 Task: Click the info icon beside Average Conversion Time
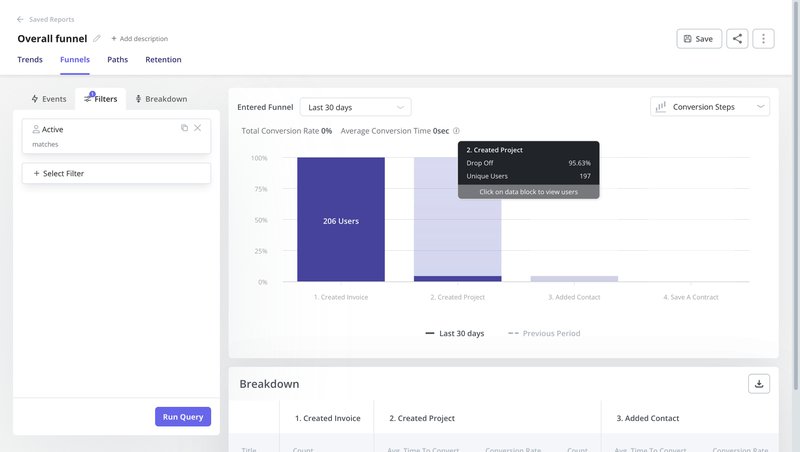click(456, 131)
